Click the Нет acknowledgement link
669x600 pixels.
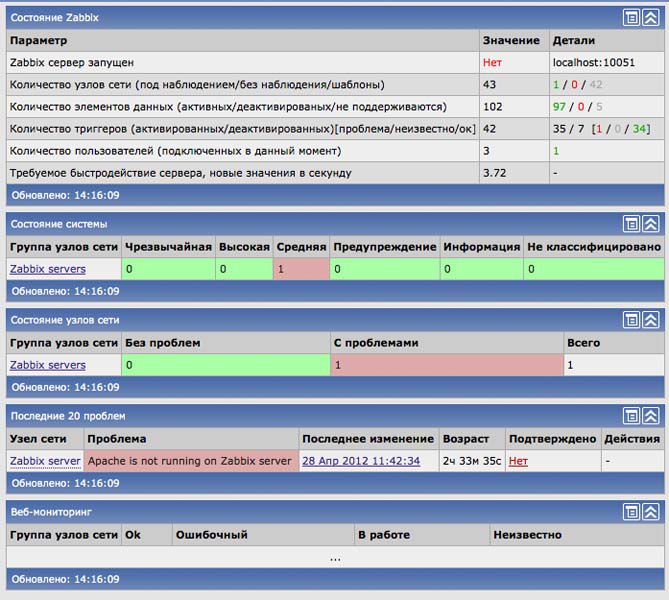pos(518,461)
